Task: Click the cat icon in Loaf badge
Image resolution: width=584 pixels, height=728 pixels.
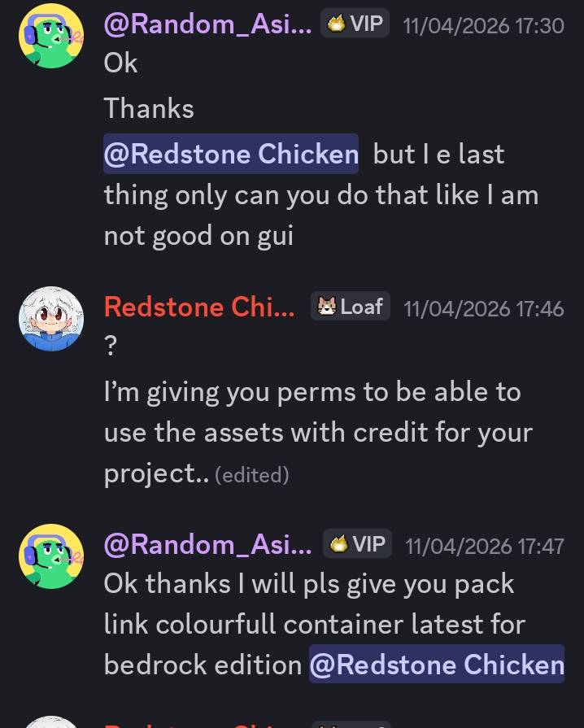Action: coord(327,306)
